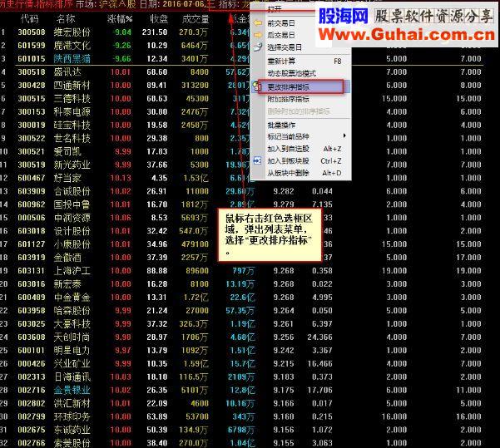Sort by 成交量 column header
Image resolution: width=500 pixels, height=448 pixels.
[196, 19]
